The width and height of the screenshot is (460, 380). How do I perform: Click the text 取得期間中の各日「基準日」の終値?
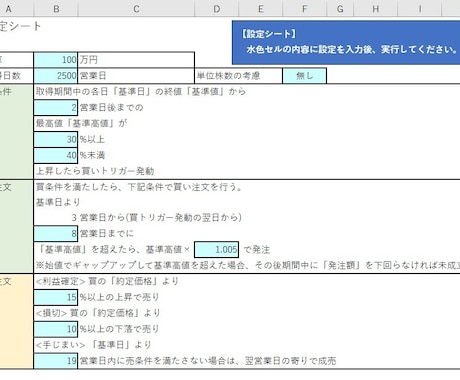click(x=108, y=91)
